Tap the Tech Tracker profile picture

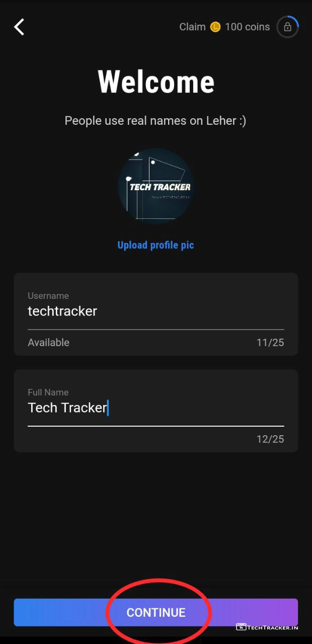(x=156, y=186)
